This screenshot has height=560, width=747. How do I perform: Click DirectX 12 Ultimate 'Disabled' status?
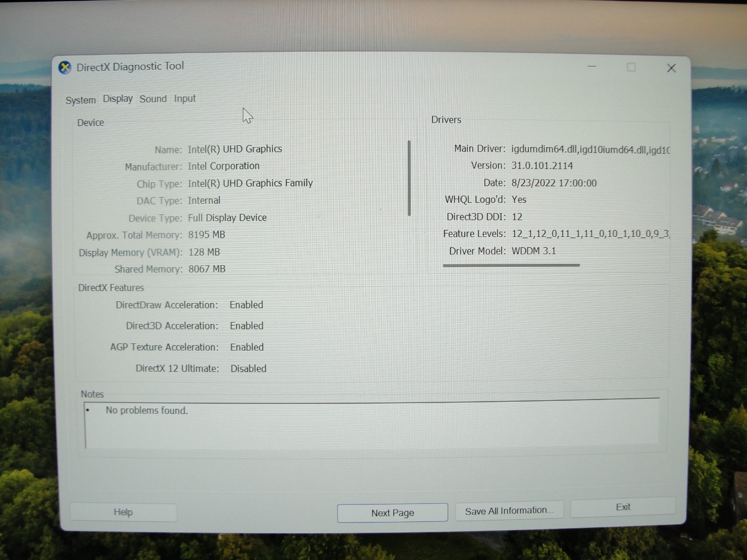point(248,369)
